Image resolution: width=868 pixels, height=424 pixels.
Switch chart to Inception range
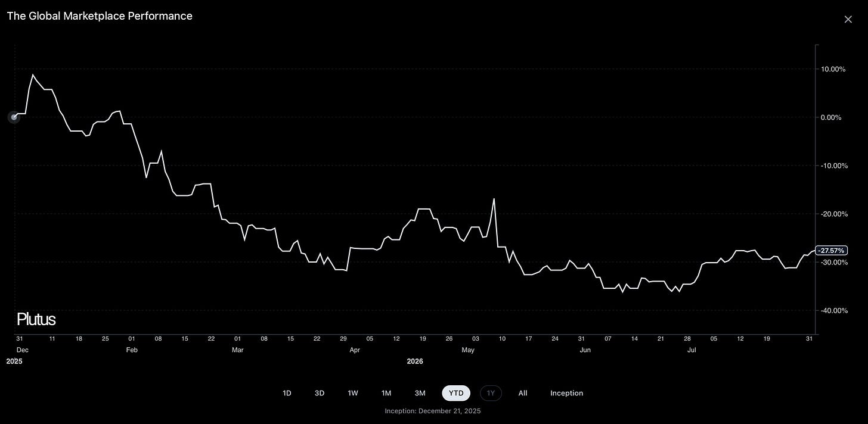[x=566, y=393]
